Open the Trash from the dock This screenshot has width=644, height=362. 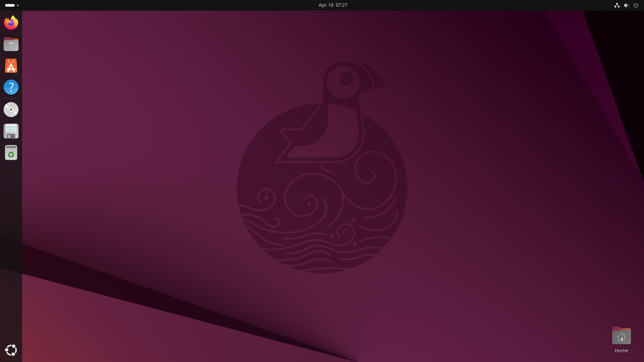(11, 153)
